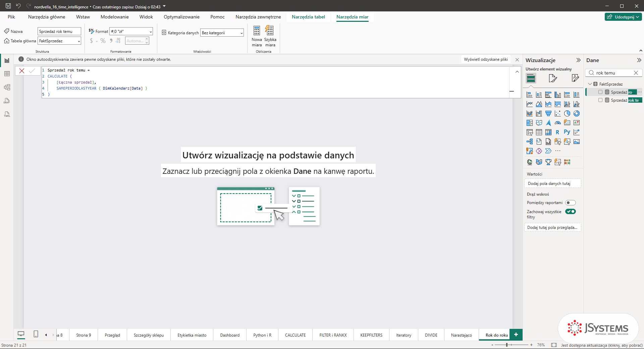The height and width of the screenshot is (349, 644).
Task: Add a matrix visual
Action: (x=548, y=132)
